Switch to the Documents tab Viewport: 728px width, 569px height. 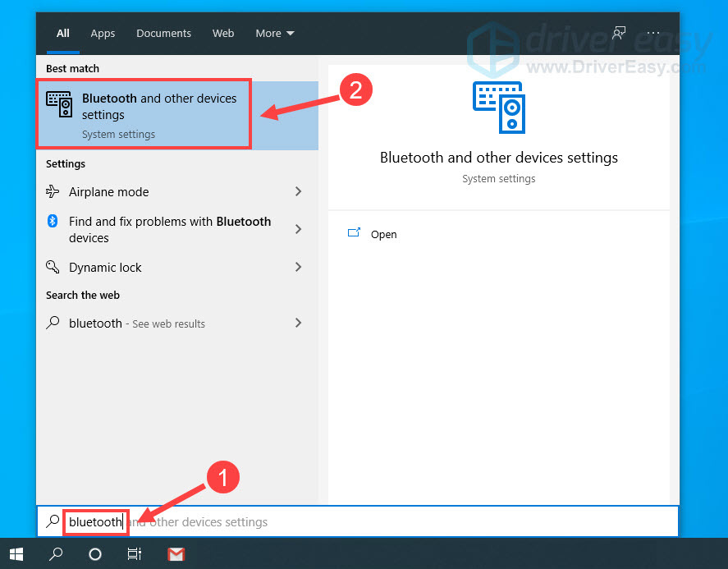[163, 34]
